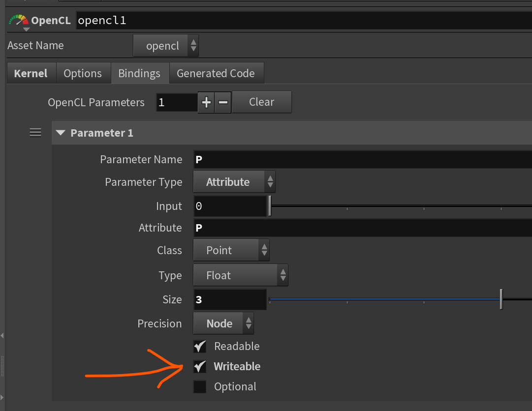Click the Size slider handle
This screenshot has width=532, height=411.
pos(501,299)
